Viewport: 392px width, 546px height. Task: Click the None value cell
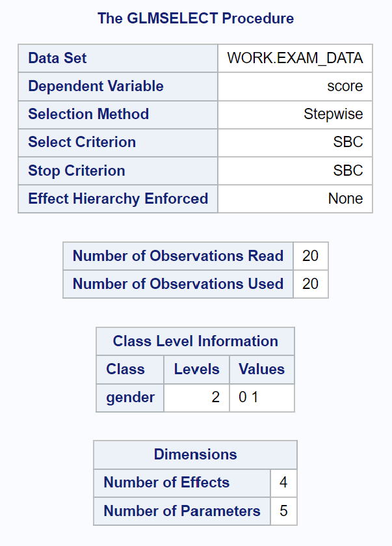(295, 199)
